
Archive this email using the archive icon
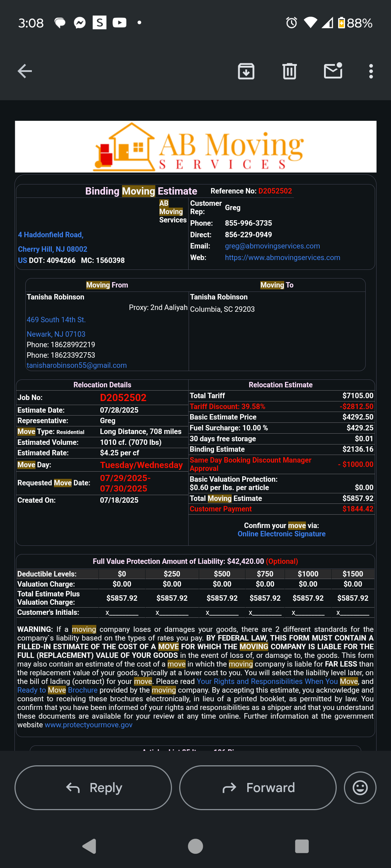point(246,71)
